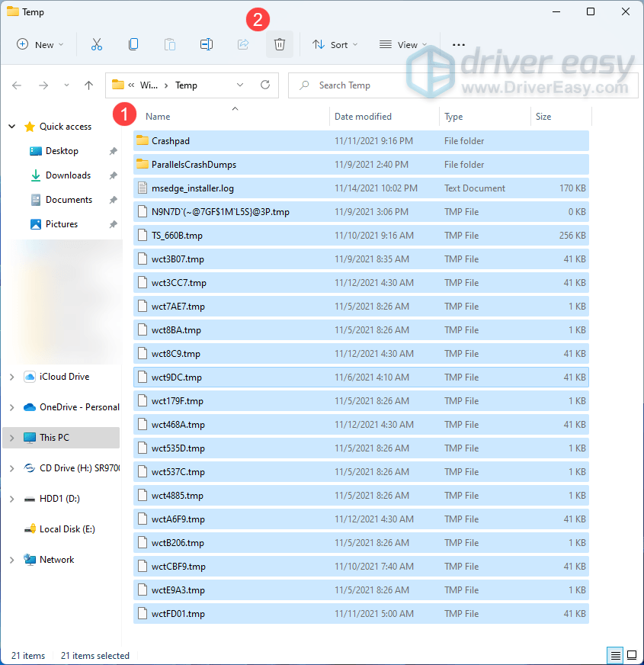Sort by the Name column header
This screenshot has width=644, height=665.
point(158,117)
